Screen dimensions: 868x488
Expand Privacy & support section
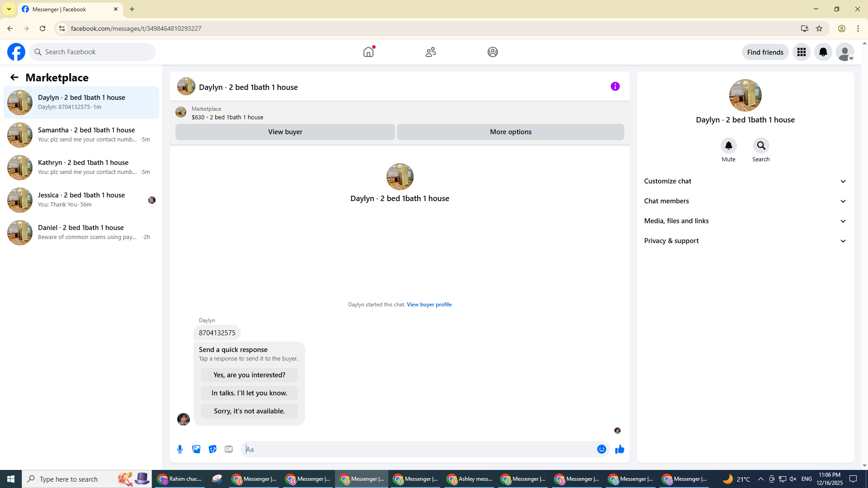click(x=745, y=241)
